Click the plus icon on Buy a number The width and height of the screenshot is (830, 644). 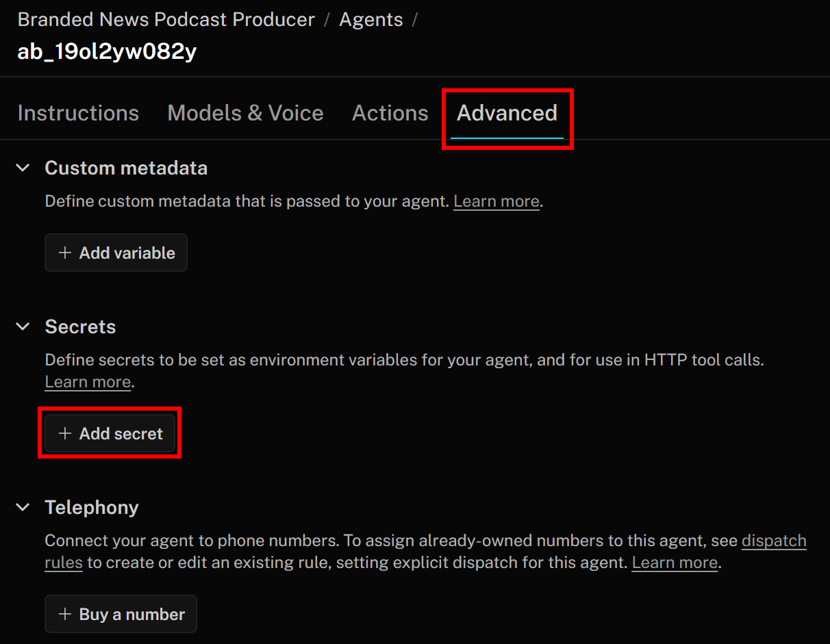[x=65, y=614]
